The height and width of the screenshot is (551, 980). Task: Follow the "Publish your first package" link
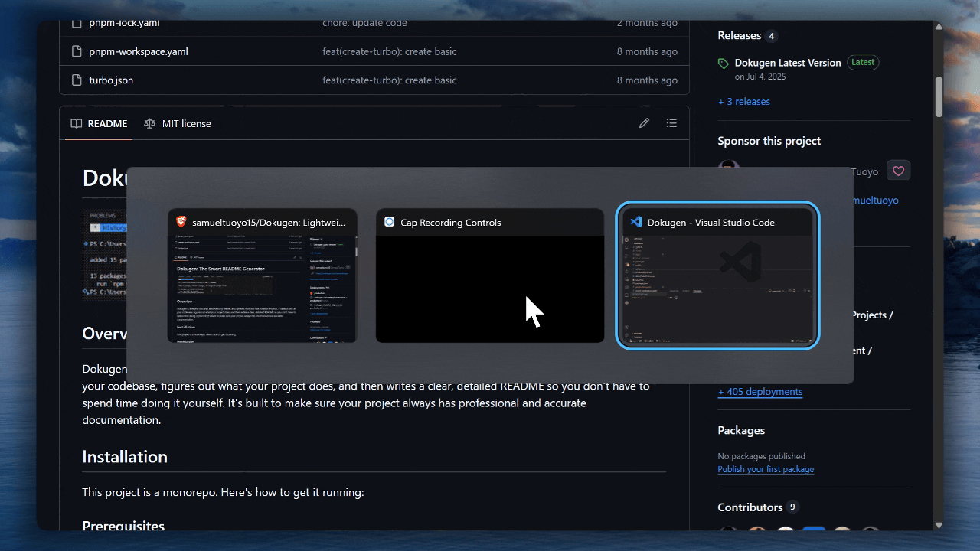(766, 469)
